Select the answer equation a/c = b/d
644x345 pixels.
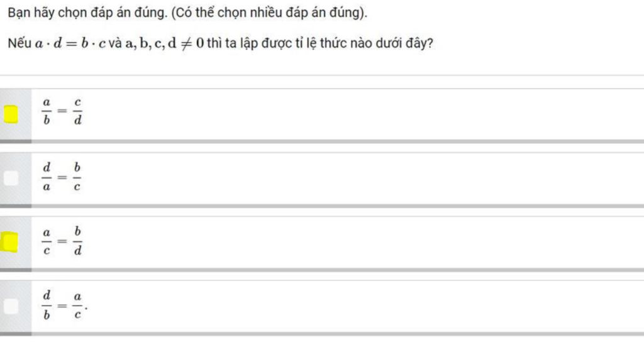62,241
